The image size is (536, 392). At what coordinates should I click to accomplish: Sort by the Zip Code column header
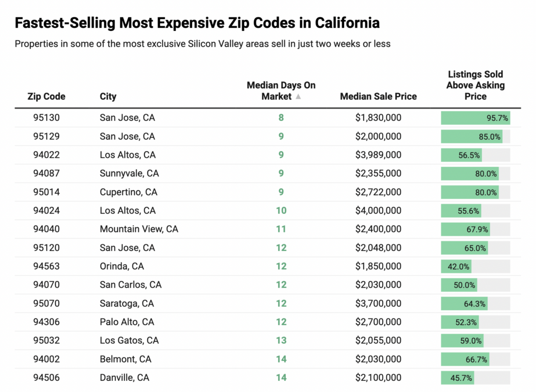click(x=46, y=97)
